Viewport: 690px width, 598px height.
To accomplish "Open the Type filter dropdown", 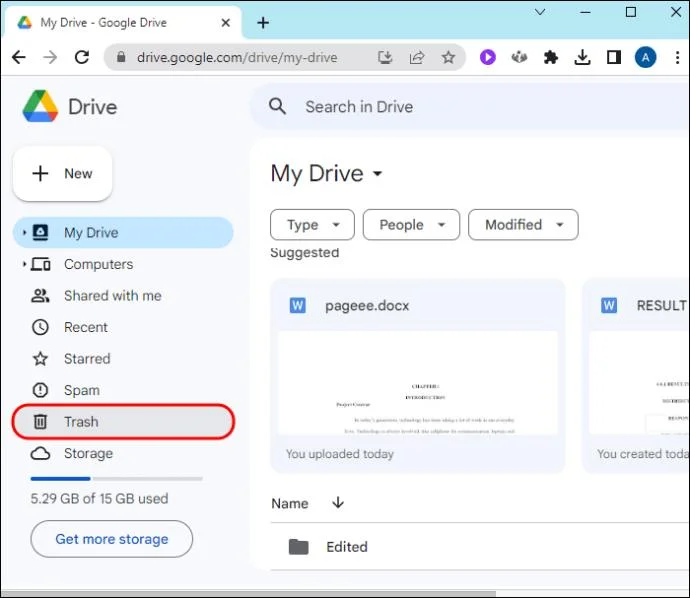I will click(312, 224).
